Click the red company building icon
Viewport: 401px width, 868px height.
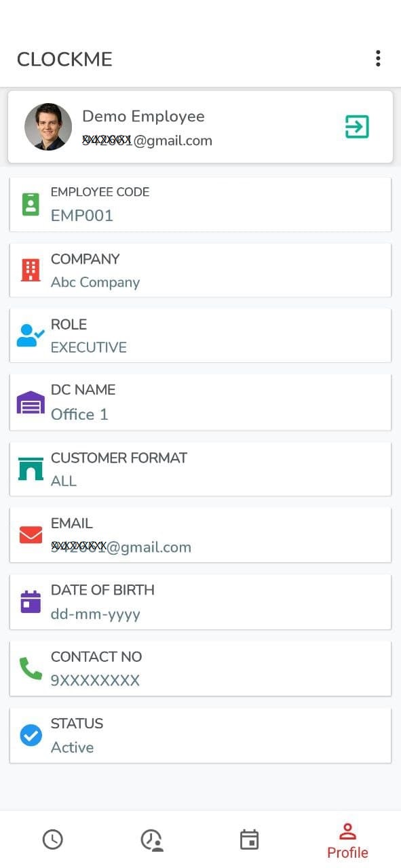point(31,270)
